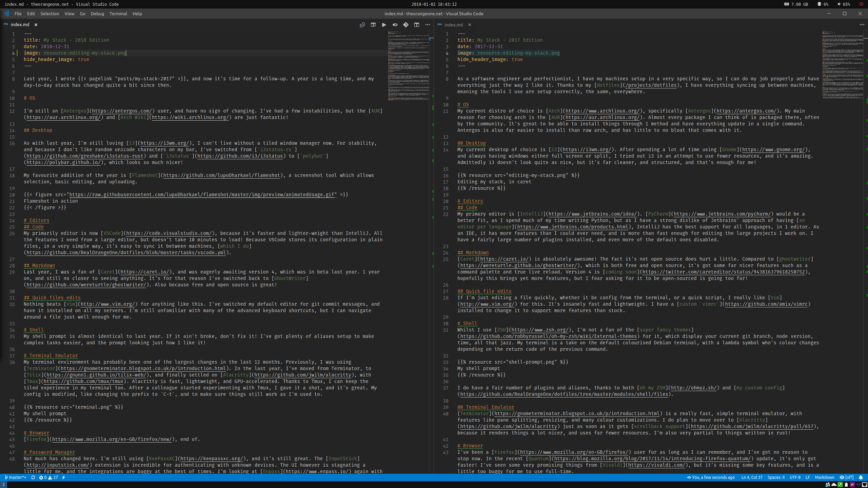This screenshot has height=488, width=868.
Task: Switch to the right index.md tab
Action: coord(453,25)
